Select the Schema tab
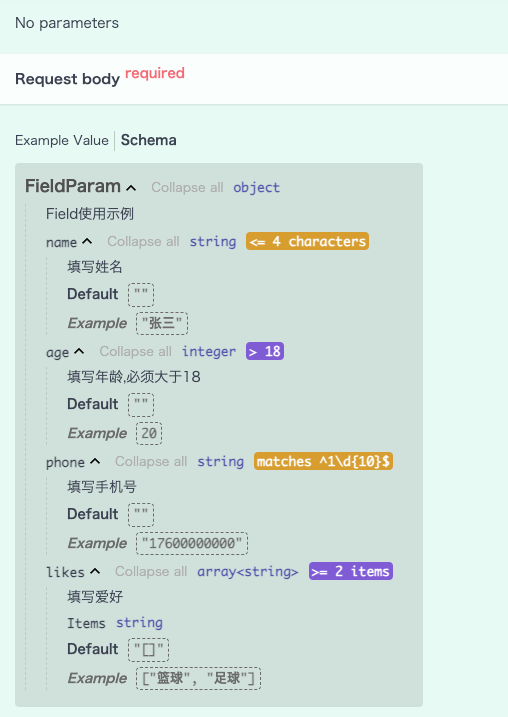The height and width of the screenshot is (717, 508). [x=149, y=140]
